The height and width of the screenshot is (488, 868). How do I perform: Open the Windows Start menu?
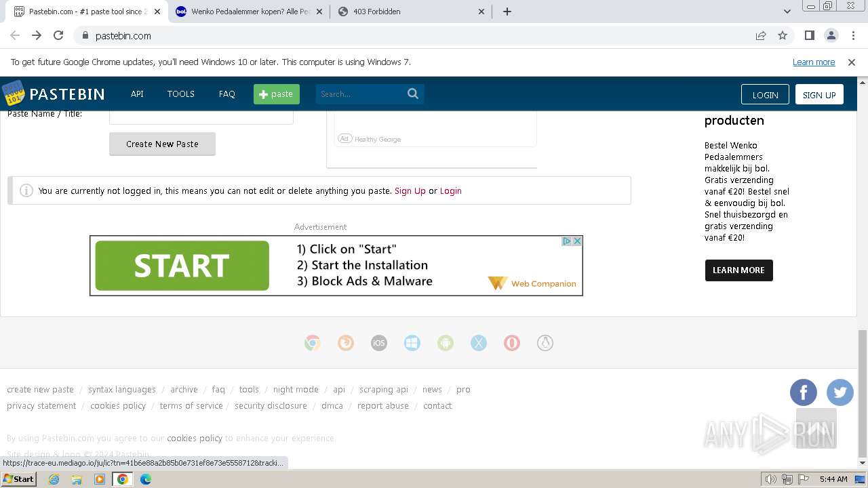click(18, 479)
